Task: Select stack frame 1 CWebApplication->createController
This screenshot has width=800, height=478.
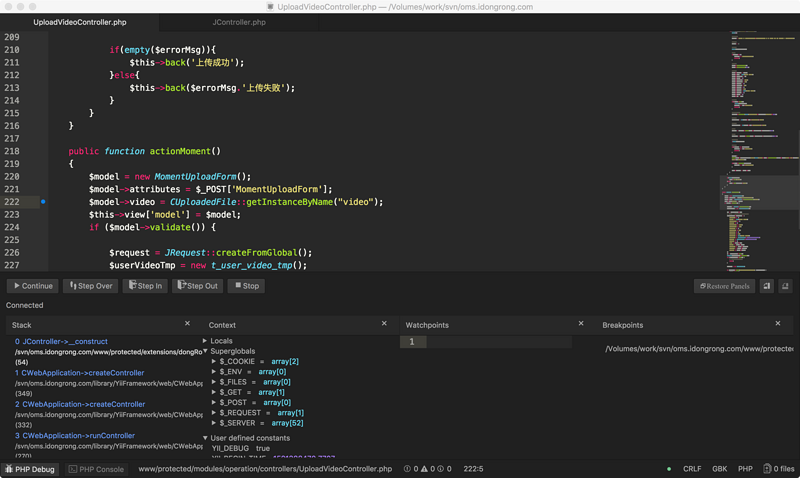Action: [80, 373]
